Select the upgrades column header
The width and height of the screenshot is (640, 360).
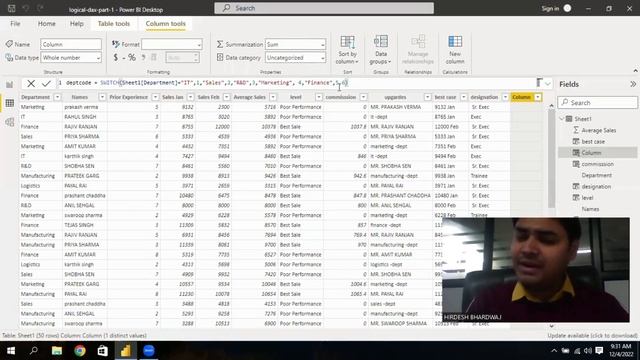click(395, 97)
